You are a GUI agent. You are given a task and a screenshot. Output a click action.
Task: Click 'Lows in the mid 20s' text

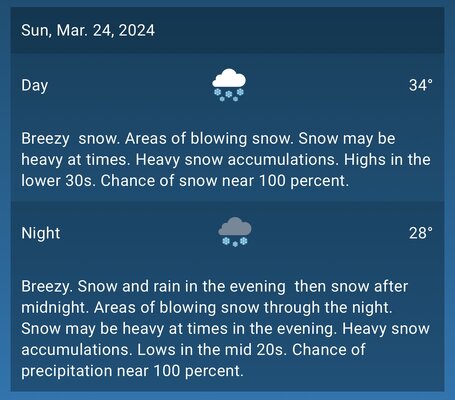(212, 350)
